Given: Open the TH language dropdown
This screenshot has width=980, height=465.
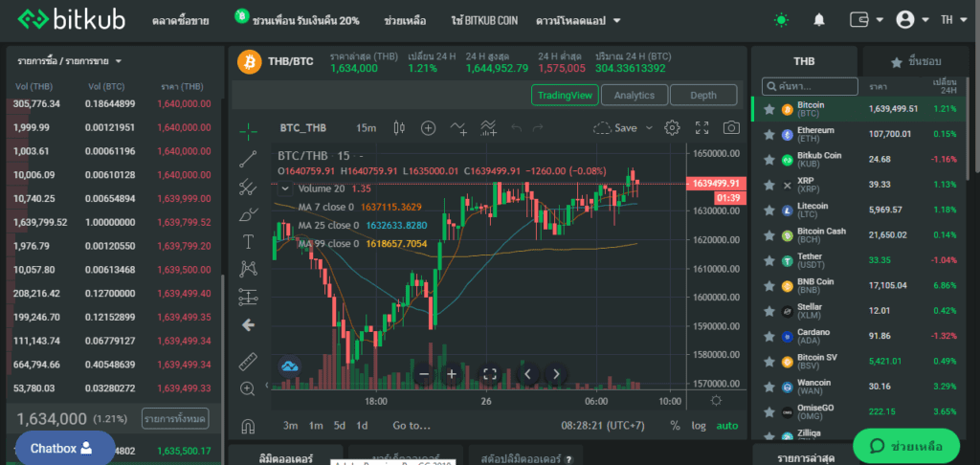Looking at the screenshot, I should pyautogui.click(x=954, y=20).
